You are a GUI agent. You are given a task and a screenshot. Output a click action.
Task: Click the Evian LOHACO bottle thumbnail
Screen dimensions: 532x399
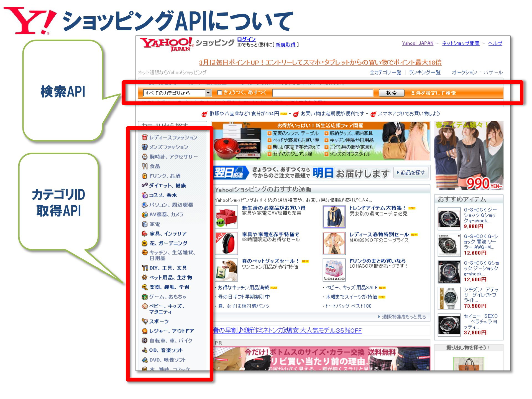[334, 270]
